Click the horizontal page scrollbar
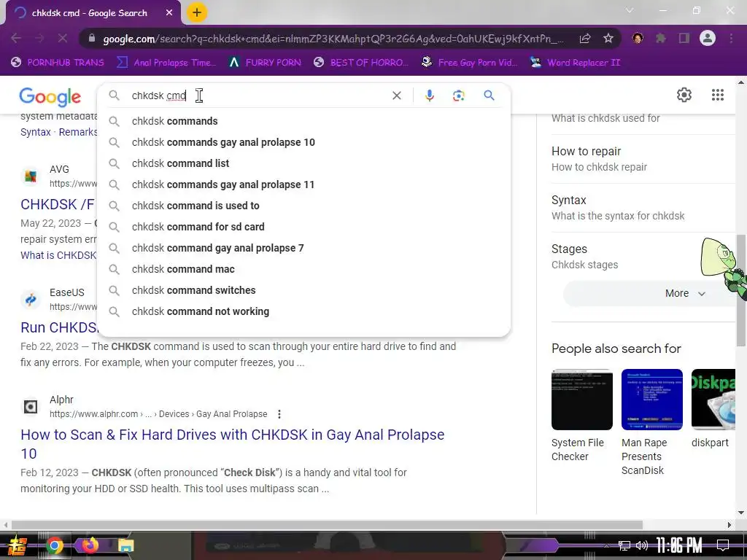 tap(327, 525)
